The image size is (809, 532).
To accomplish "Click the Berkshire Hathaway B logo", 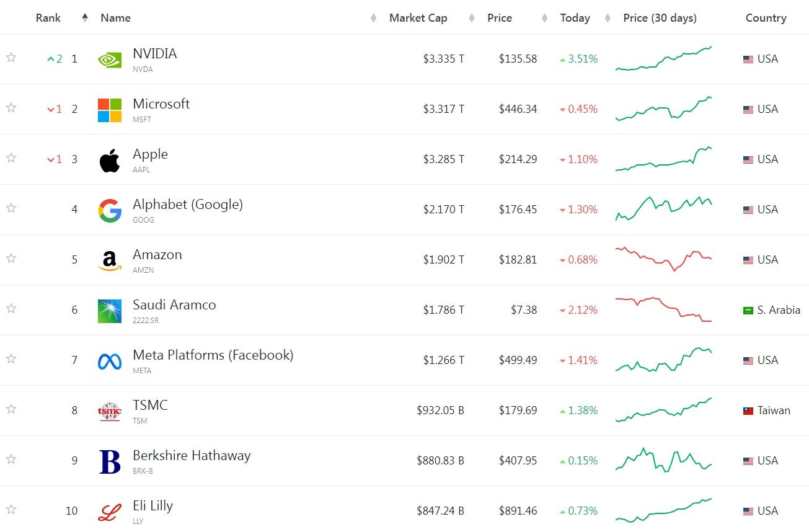I will (110, 462).
